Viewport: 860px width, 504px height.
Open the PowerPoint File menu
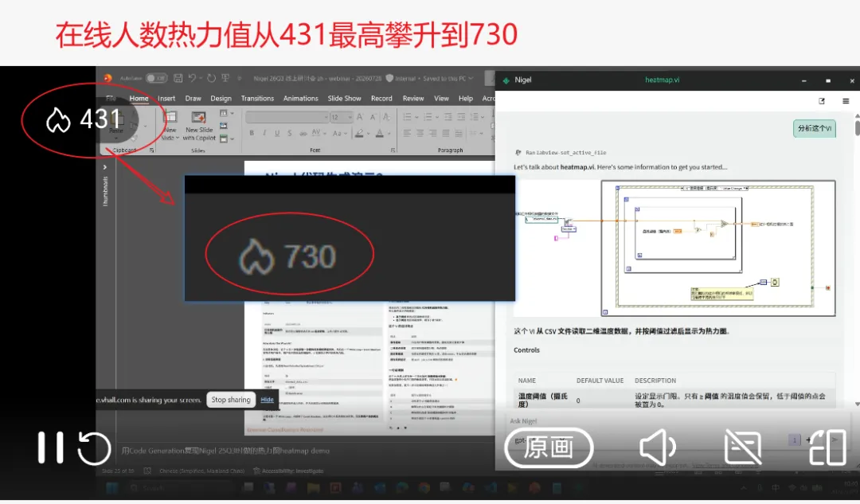pyautogui.click(x=111, y=99)
